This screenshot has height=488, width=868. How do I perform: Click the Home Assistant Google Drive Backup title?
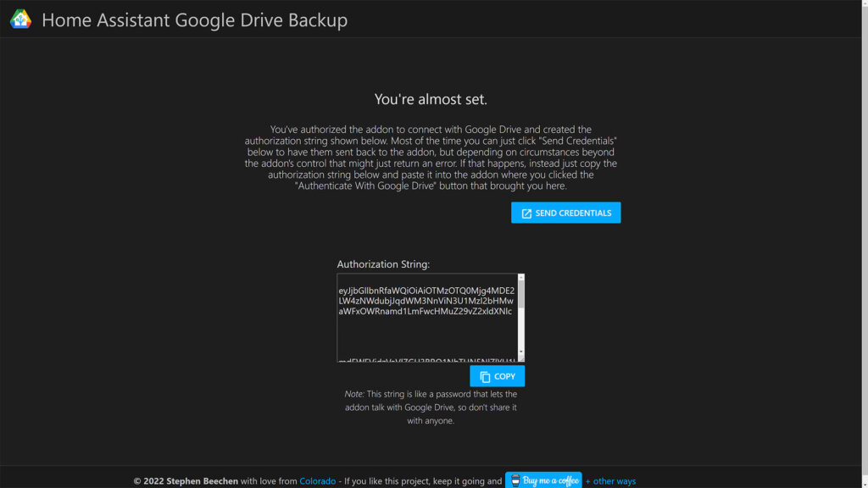point(195,19)
